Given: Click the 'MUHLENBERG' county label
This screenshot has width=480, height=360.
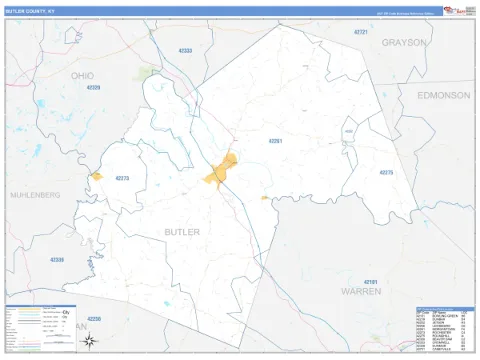Looking at the screenshot, I should click(x=35, y=195).
